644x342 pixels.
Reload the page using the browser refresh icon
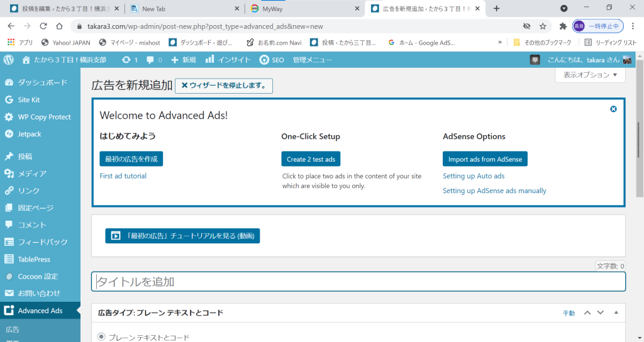[x=43, y=26]
